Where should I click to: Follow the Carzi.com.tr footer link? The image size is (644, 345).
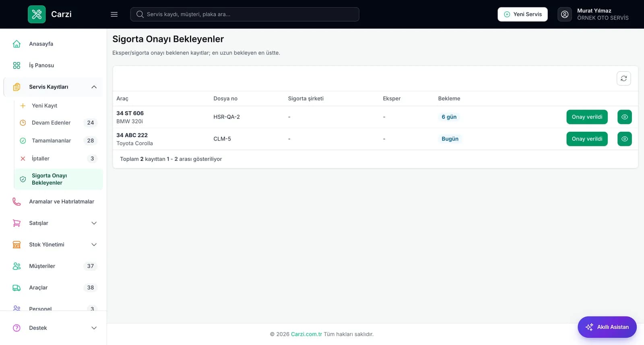[x=306, y=334]
